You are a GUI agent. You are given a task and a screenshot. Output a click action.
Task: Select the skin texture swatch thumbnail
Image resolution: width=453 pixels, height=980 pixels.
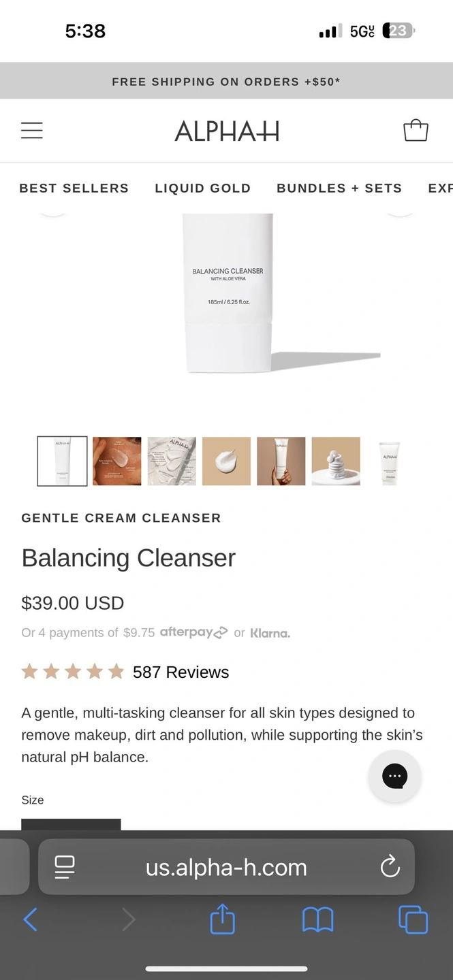click(x=117, y=461)
